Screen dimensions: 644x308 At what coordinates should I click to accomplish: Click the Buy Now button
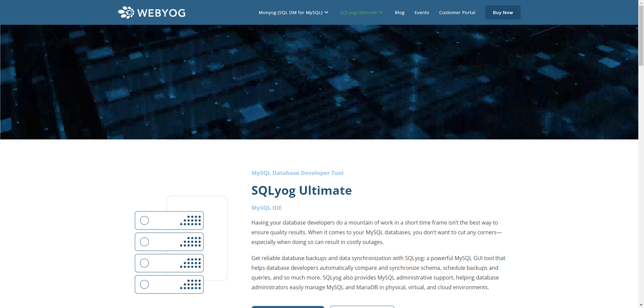[503, 12]
